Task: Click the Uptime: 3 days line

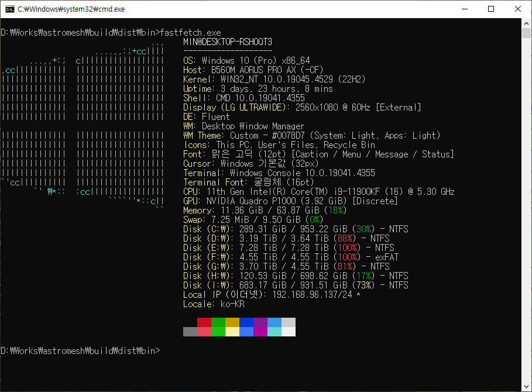Action: coord(258,89)
